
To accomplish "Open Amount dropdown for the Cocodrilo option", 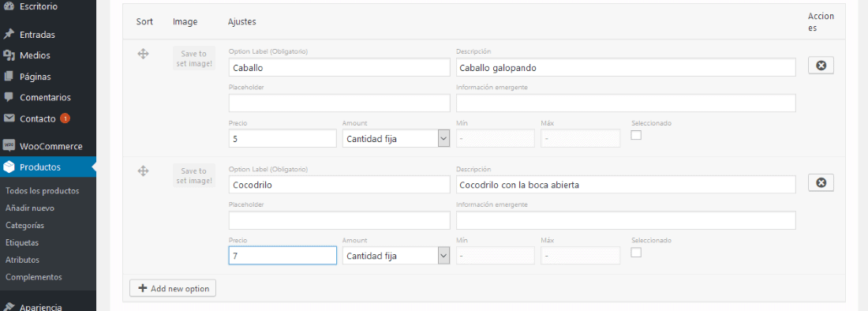I will (396, 256).
